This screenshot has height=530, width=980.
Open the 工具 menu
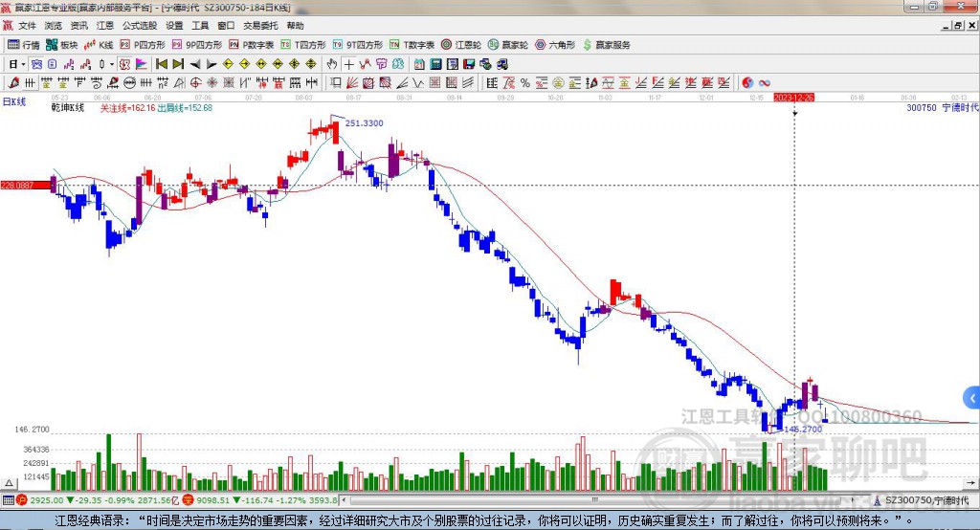pyautogui.click(x=200, y=26)
